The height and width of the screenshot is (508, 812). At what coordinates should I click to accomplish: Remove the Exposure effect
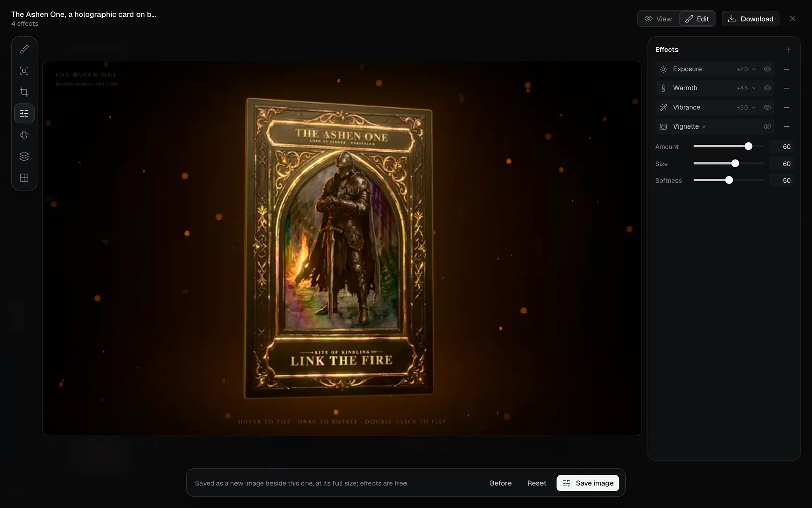click(786, 69)
